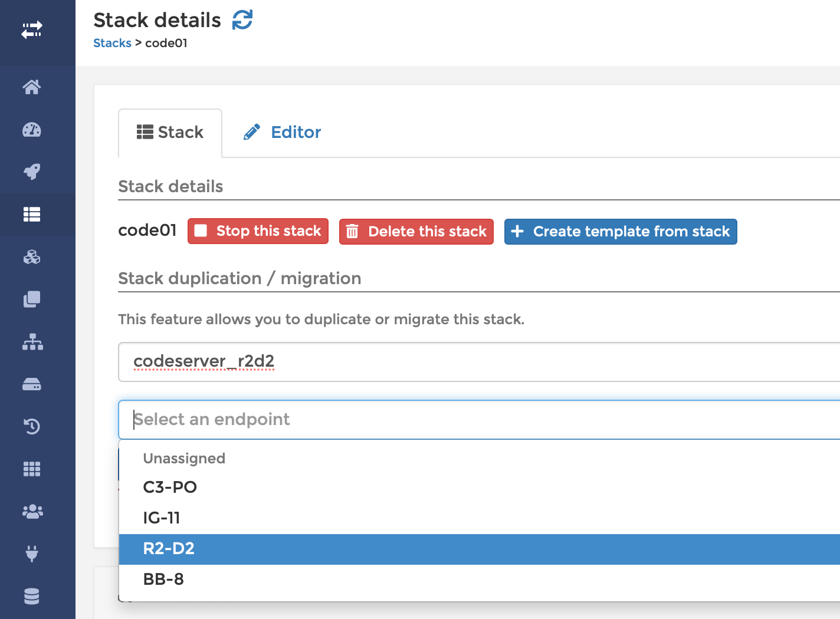Click Create template from stack button
The image size is (840, 619).
pos(621,231)
